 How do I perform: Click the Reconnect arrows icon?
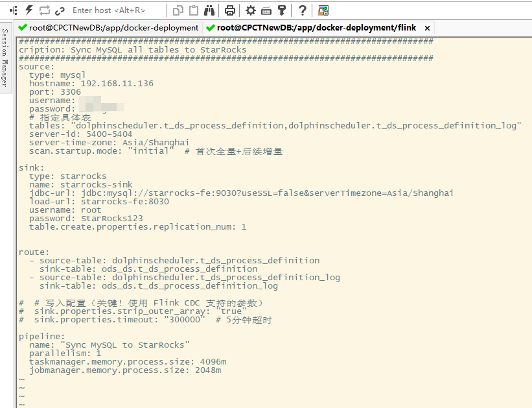pyautogui.click(x=44, y=10)
